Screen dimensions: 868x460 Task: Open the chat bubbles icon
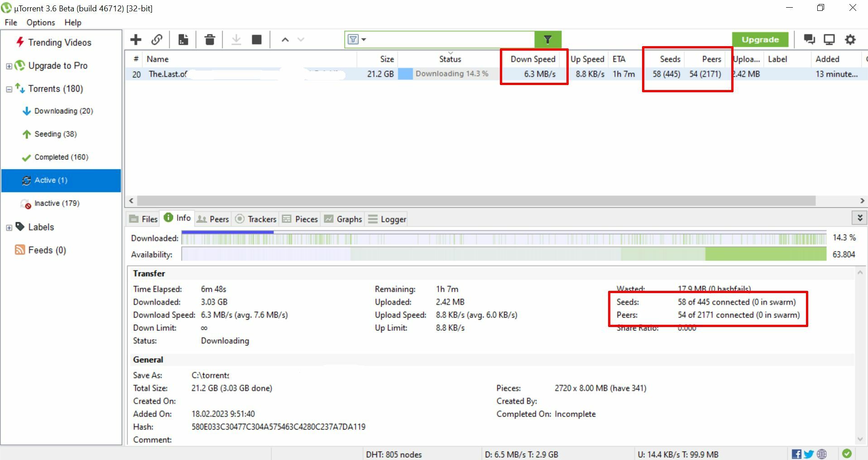coord(809,39)
